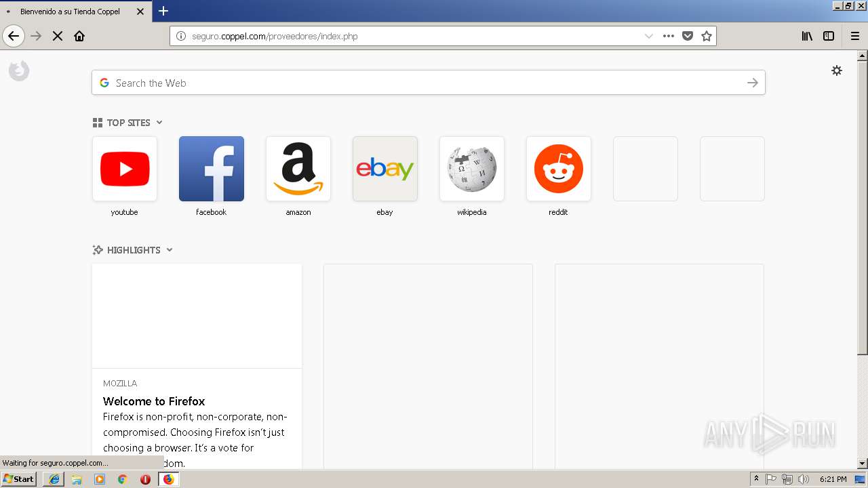Stop loading the page
This screenshot has width=868, height=488.
tap(58, 36)
